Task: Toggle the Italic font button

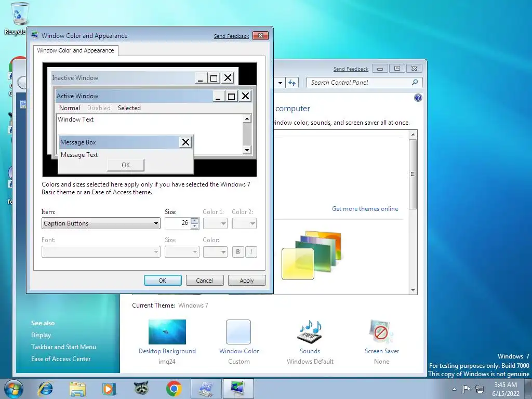Action: click(x=251, y=252)
